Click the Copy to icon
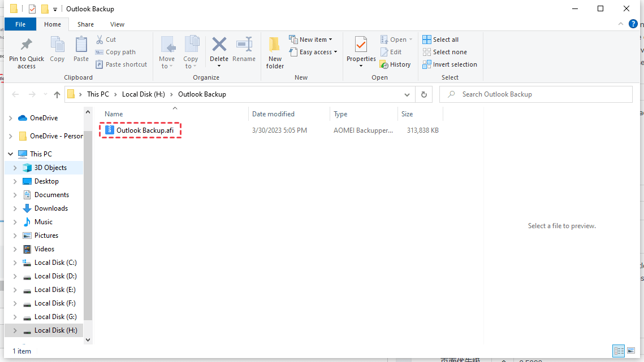Image resolution: width=644 pixels, height=362 pixels. click(x=191, y=45)
